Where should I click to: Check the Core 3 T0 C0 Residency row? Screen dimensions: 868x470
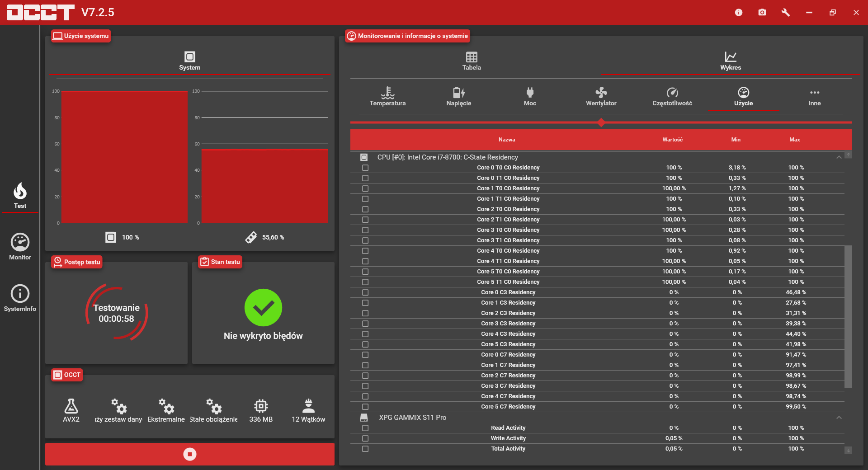tap(365, 230)
